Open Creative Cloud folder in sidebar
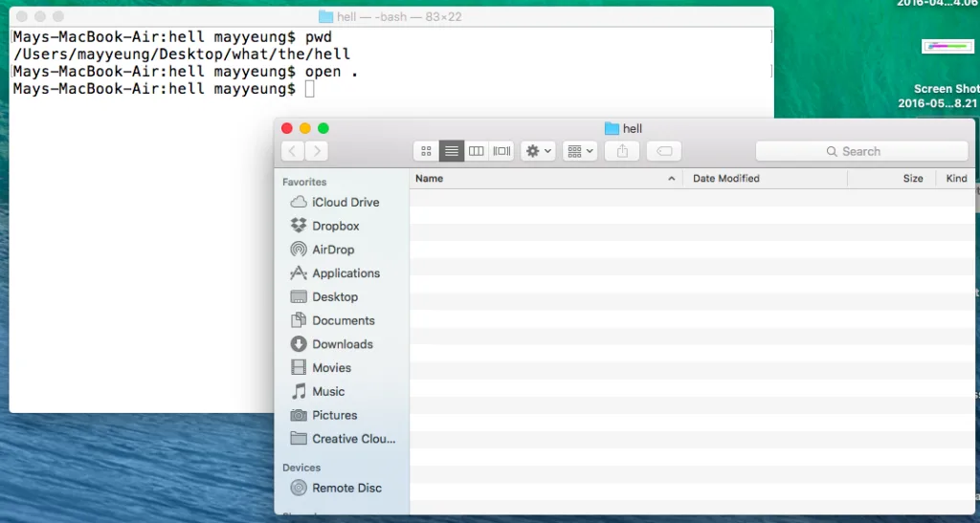This screenshot has width=980, height=523. 342,440
